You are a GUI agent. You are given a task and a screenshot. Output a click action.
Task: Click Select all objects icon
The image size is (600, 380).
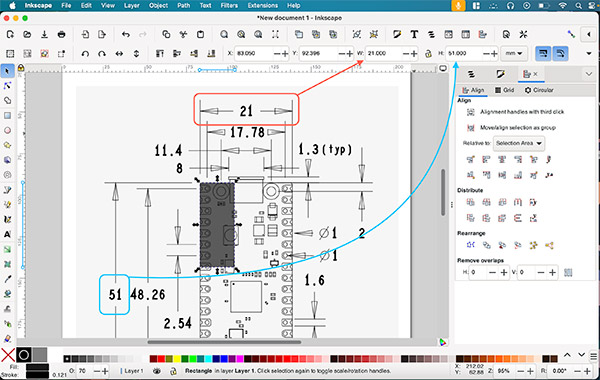click(x=10, y=54)
